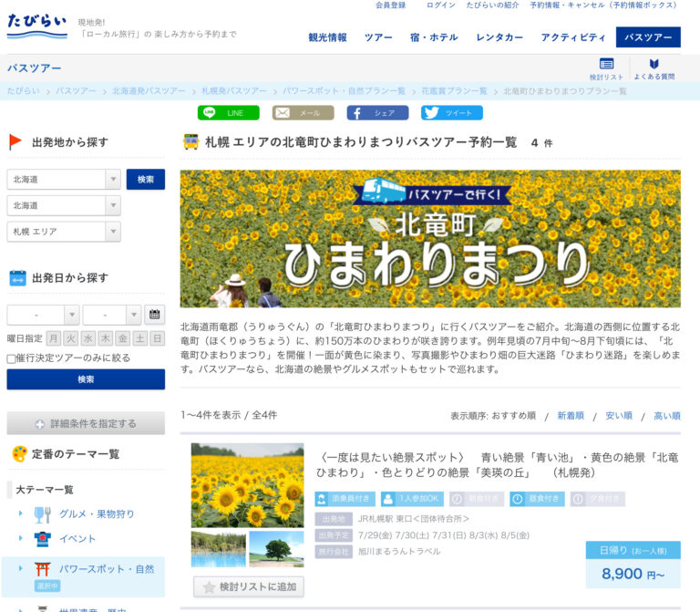Enable 催行決定ツアーのみに絞る checkbox

click(x=12, y=358)
